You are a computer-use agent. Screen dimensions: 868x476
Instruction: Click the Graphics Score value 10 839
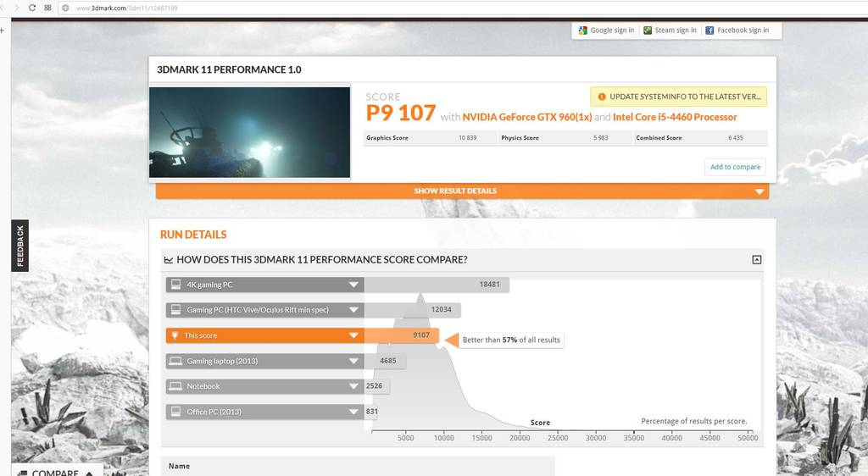(x=467, y=138)
